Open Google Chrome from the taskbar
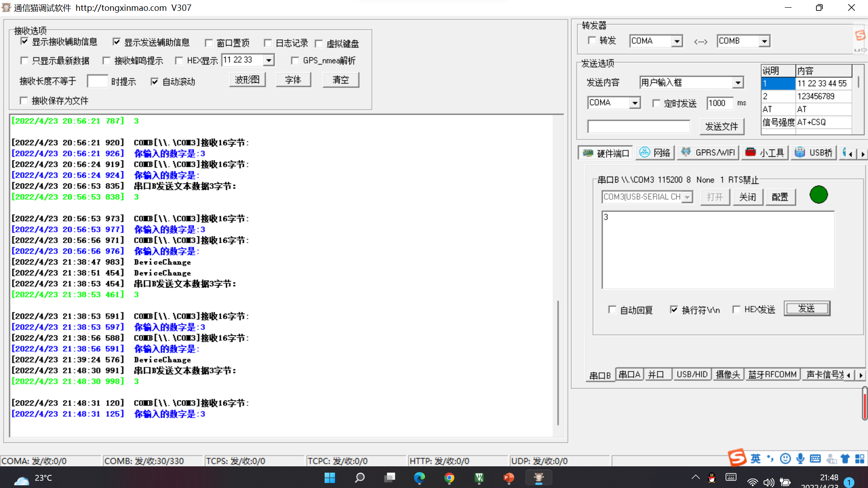This screenshot has height=488, width=868. coord(449,478)
